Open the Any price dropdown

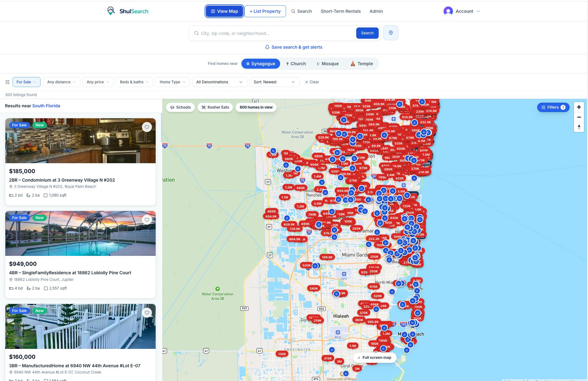point(98,82)
